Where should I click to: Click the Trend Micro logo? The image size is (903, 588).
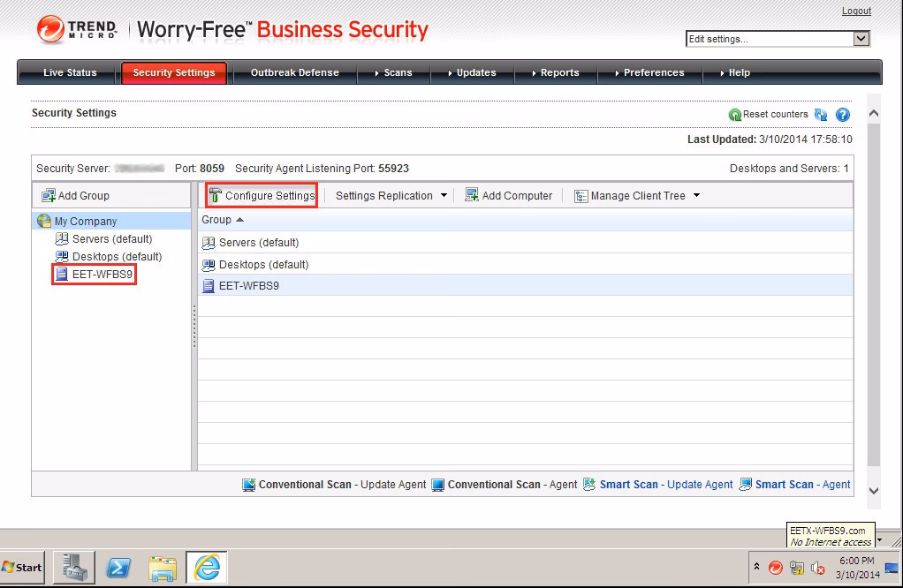77,29
